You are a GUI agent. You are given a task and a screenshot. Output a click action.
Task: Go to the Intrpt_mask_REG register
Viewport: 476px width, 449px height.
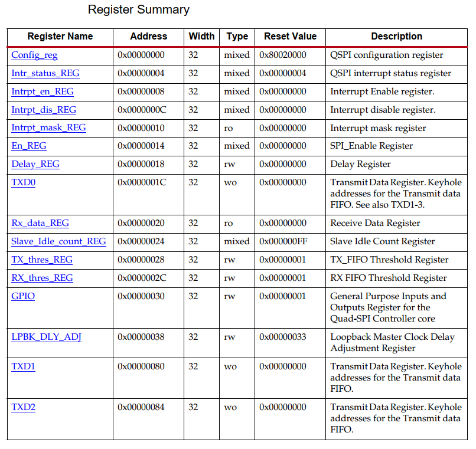pos(48,127)
